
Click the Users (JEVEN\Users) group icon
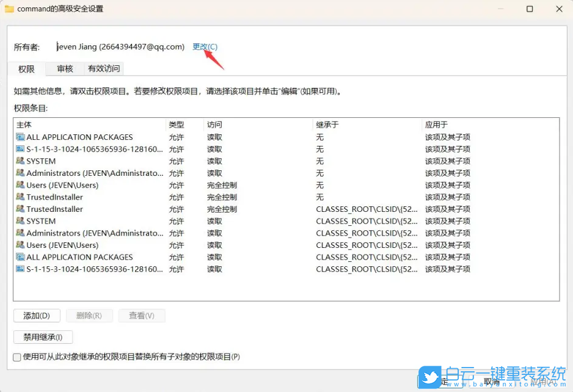pos(20,185)
